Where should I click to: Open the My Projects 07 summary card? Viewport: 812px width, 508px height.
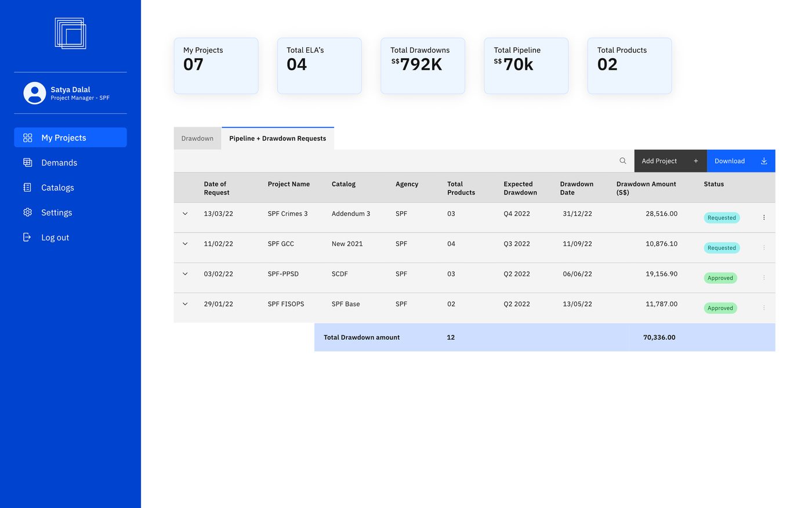click(x=216, y=66)
